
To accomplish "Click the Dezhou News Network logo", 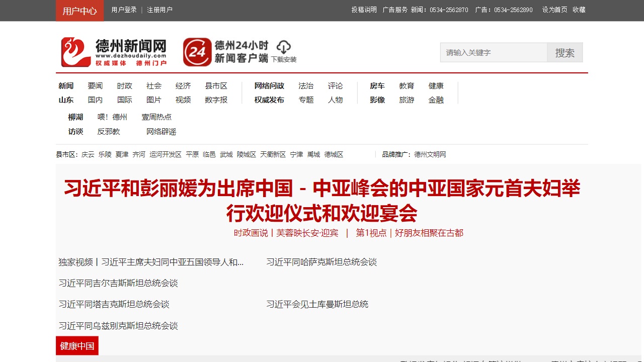I will pos(113,52).
